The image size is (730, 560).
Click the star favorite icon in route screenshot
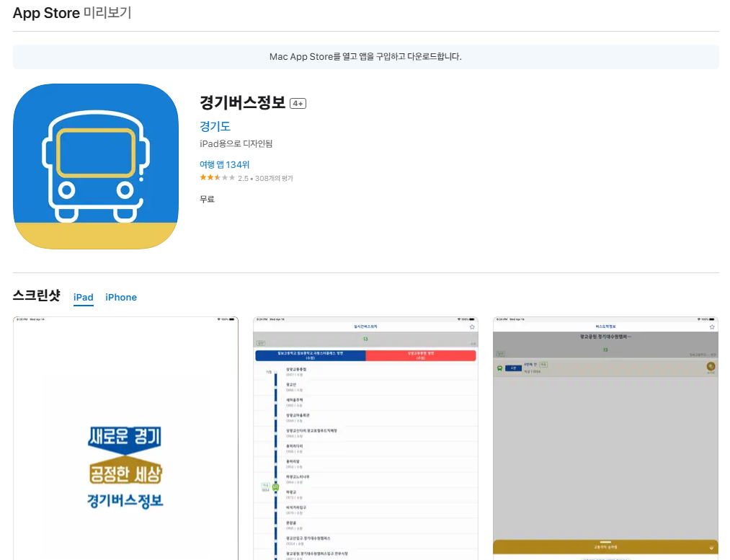click(x=472, y=326)
